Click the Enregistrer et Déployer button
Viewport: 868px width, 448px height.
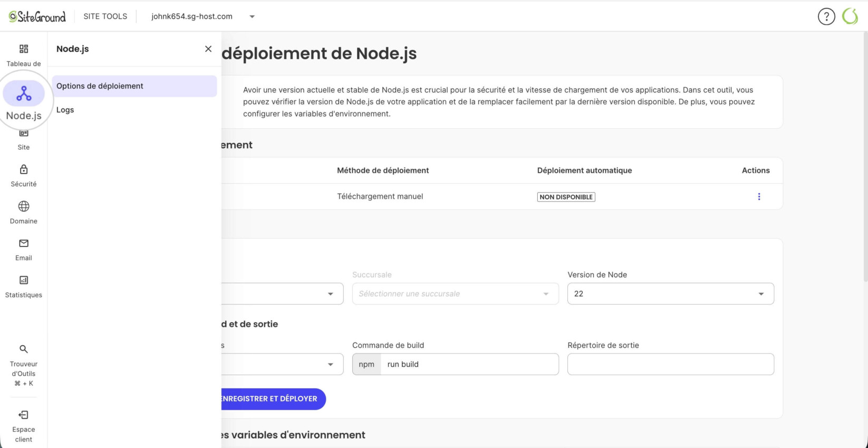tap(273, 399)
